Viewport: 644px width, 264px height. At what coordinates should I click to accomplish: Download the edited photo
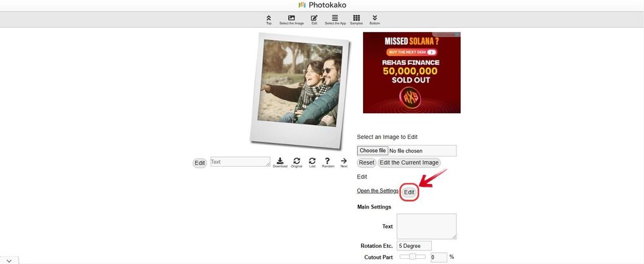click(x=280, y=162)
